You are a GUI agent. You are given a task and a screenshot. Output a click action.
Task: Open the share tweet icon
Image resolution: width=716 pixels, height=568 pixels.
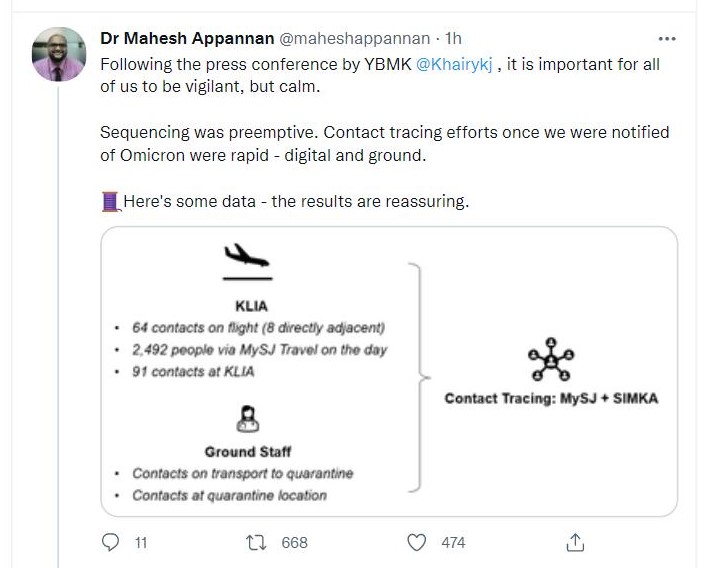click(574, 542)
